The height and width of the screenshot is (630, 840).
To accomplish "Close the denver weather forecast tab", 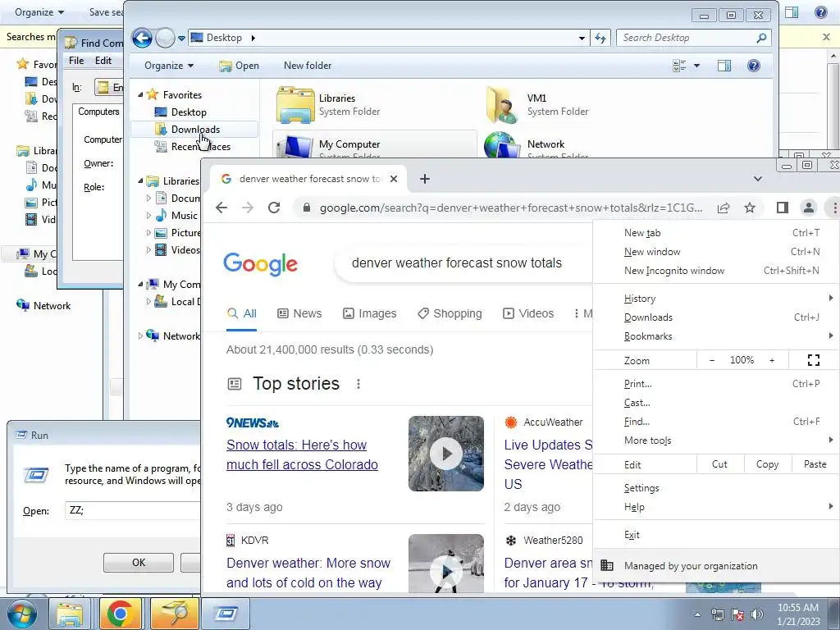I will 394,179.
